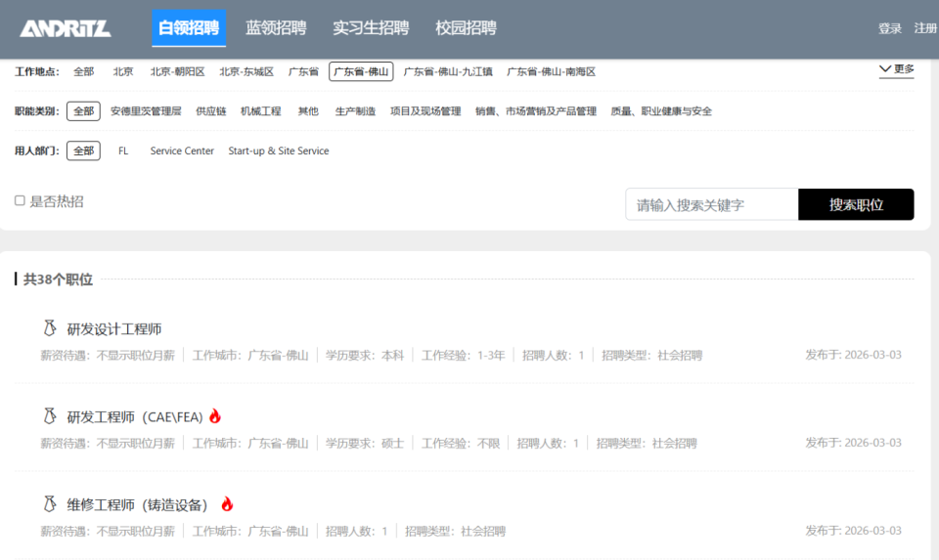Click 学历要求: 硕士 text
This screenshot has height=560, width=939.
[365, 444]
